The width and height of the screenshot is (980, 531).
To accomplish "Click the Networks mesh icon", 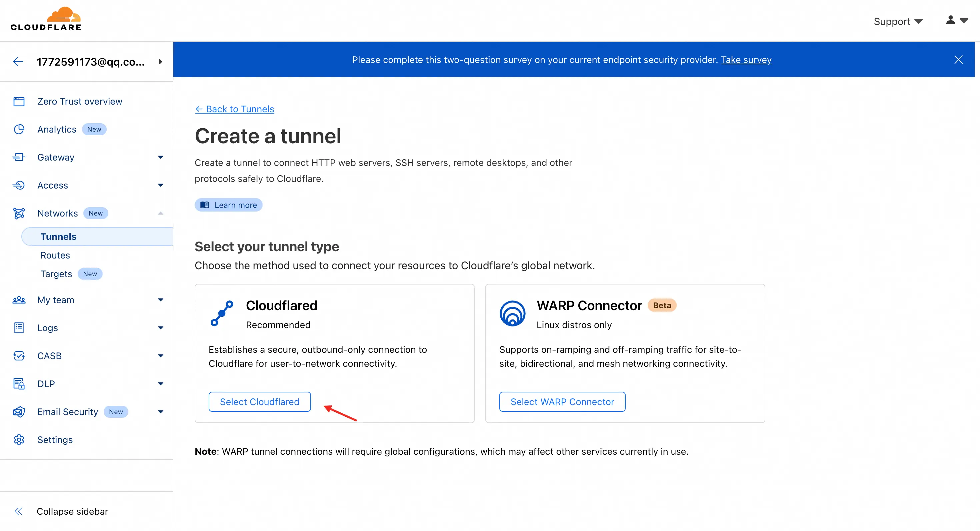I will pos(19,213).
